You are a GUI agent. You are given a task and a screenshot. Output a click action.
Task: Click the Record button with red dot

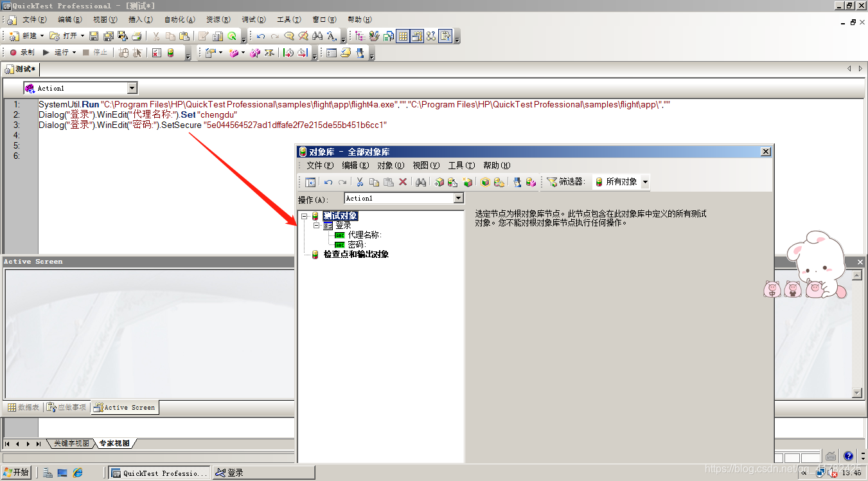tap(22, 52)
